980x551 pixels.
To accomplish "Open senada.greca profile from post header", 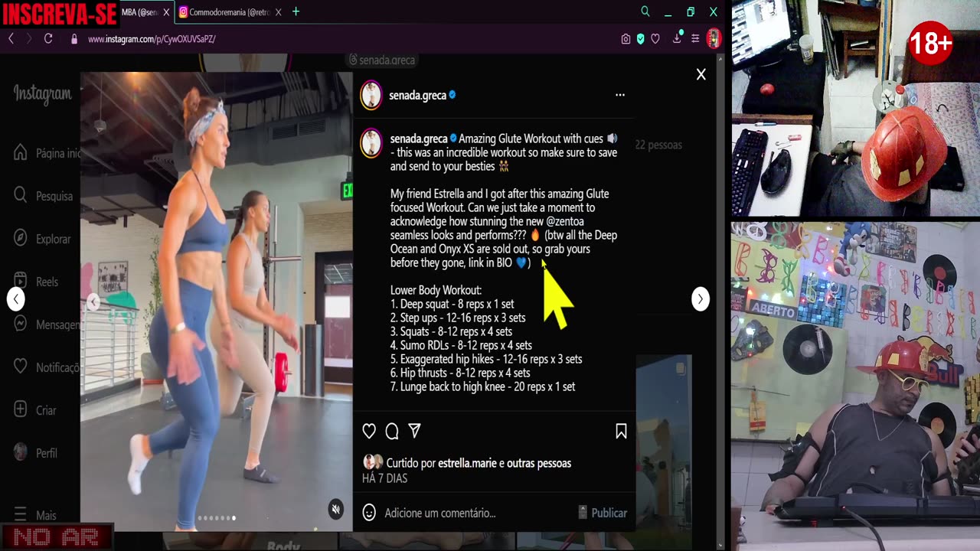I will click(417, 96).
